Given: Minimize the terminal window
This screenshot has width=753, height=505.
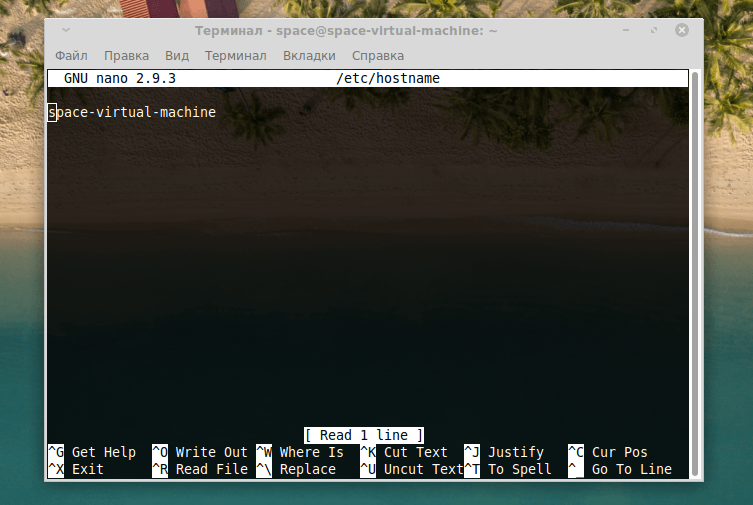Looking at the screenshot, I should click(x=626, y=30).
